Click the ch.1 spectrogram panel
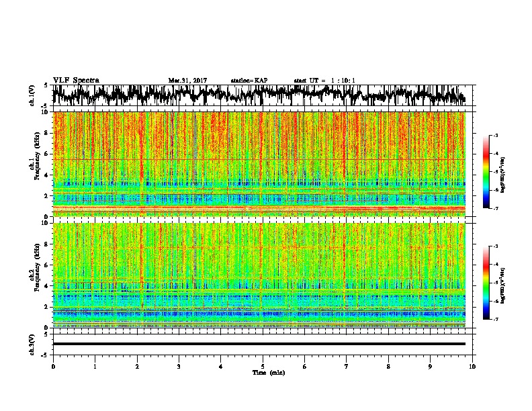532x411 pixels. pos(259,164)
